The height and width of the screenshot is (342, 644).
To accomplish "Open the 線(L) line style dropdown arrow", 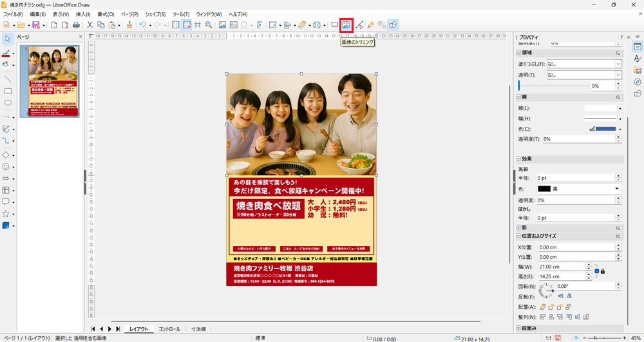I will pos(620,108).
